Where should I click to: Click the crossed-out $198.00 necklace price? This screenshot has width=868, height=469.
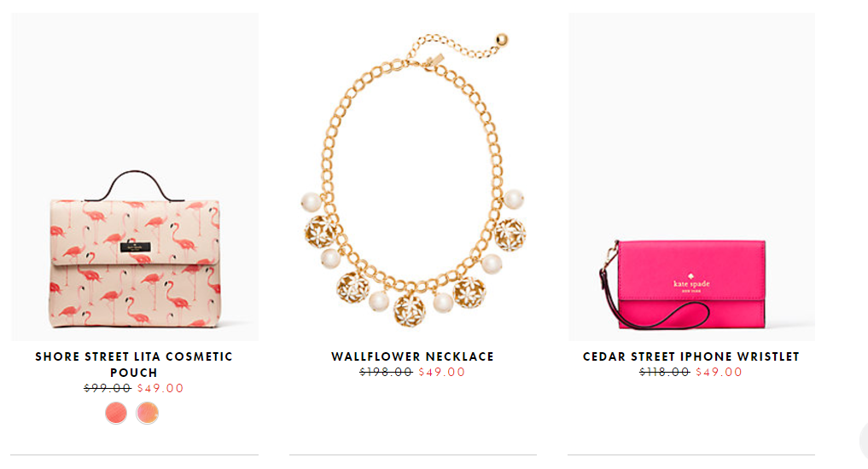[x=387, y=372]
